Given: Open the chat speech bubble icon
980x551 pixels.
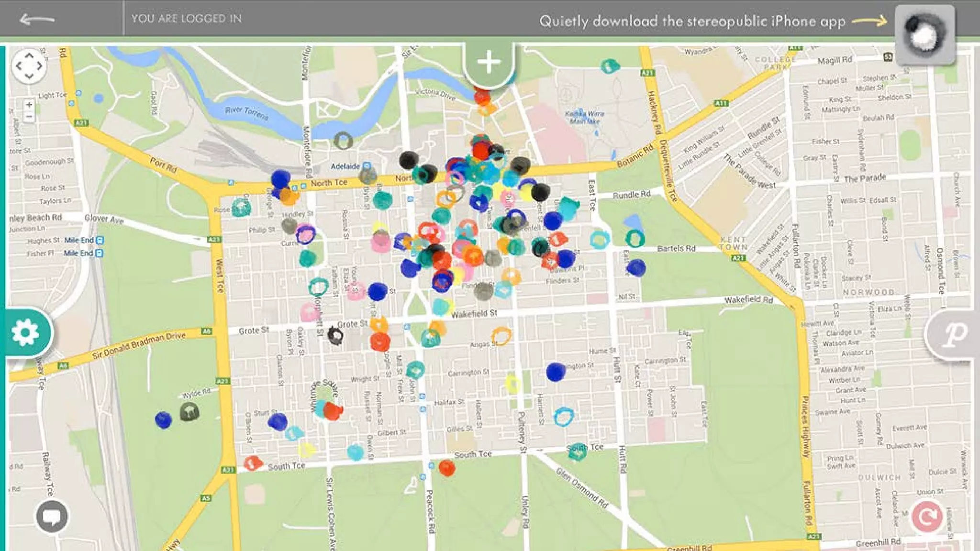Looking at the screenshot, I should tap(52, 516).
